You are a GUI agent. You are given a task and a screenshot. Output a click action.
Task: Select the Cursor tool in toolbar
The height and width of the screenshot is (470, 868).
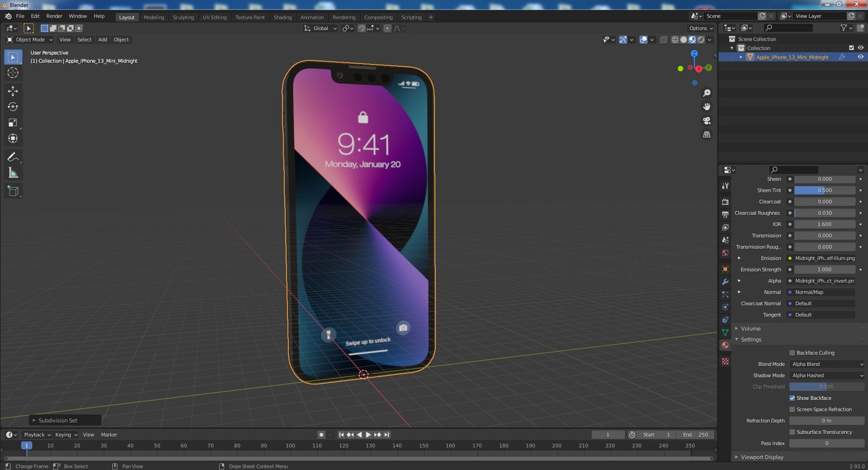pyautogui.click(x=13, y=73)
